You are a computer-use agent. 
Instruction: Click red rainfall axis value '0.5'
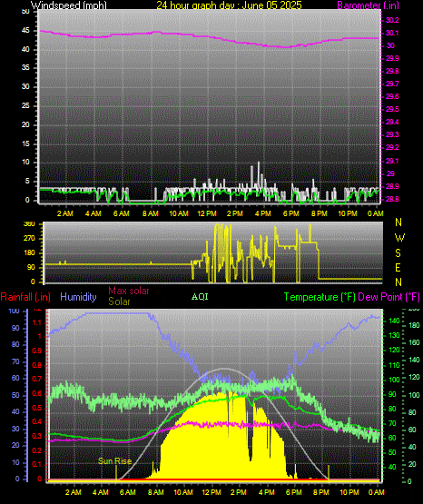point(37,408)
